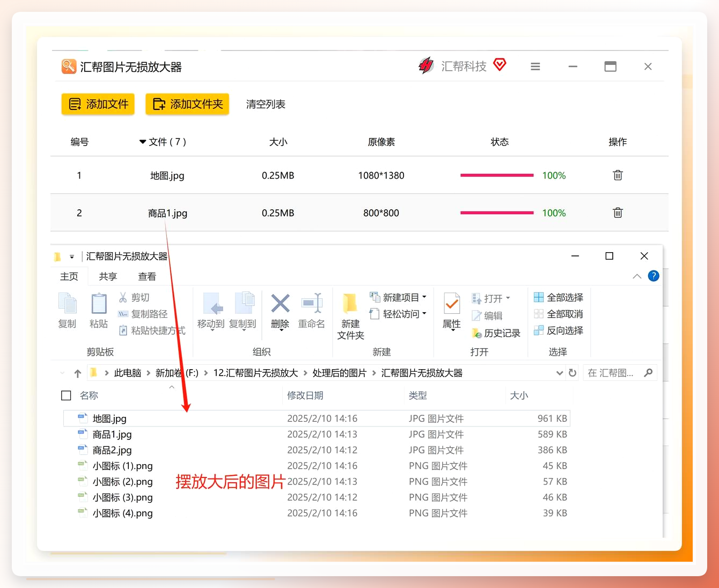Select the file 小图标 (2).png
Screen dimensions: 719x588
point(317,482)
